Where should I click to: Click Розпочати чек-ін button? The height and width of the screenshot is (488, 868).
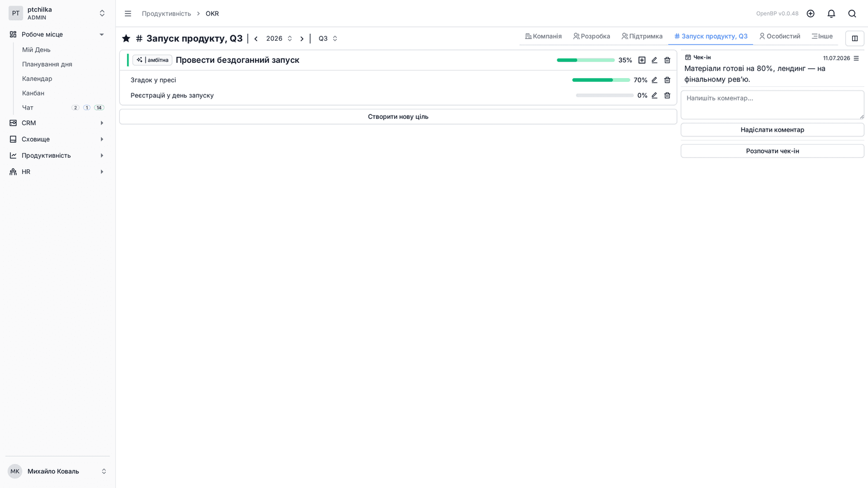(x=773, y=151)
